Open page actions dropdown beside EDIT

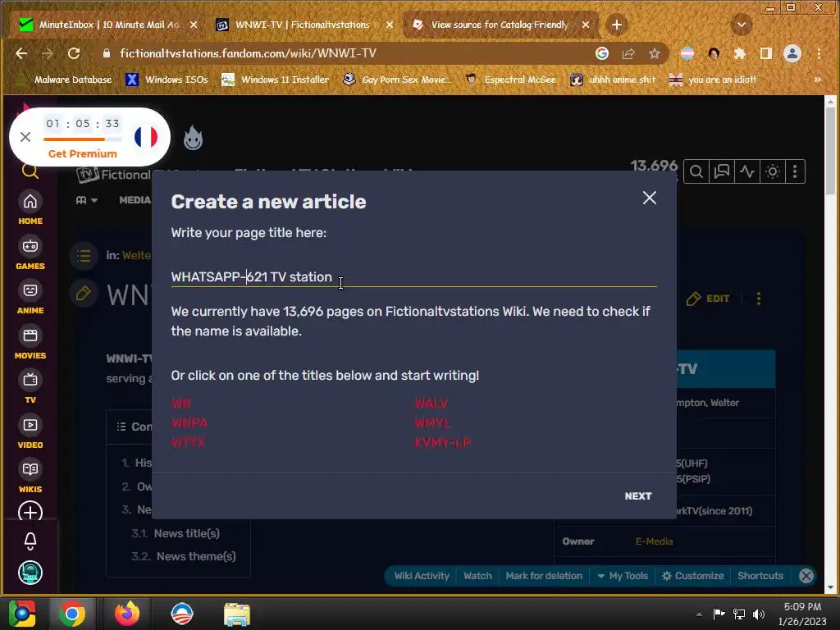coord(759,299)
